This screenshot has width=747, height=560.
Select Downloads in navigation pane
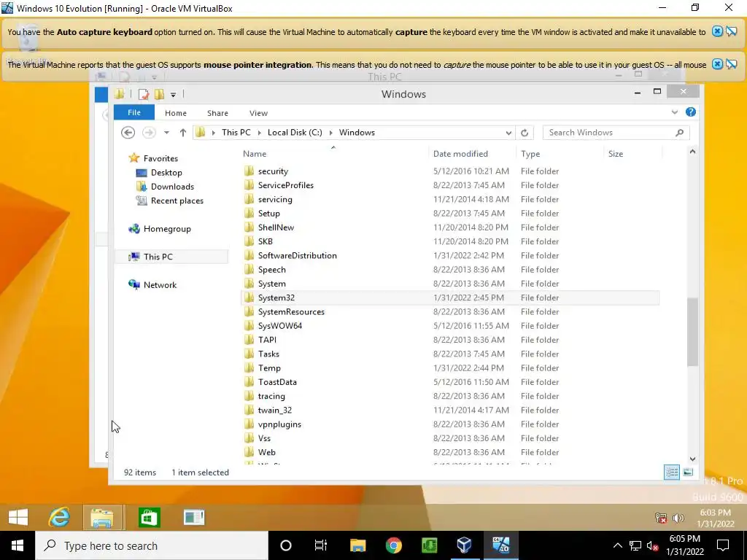click(x=172, y=187)
